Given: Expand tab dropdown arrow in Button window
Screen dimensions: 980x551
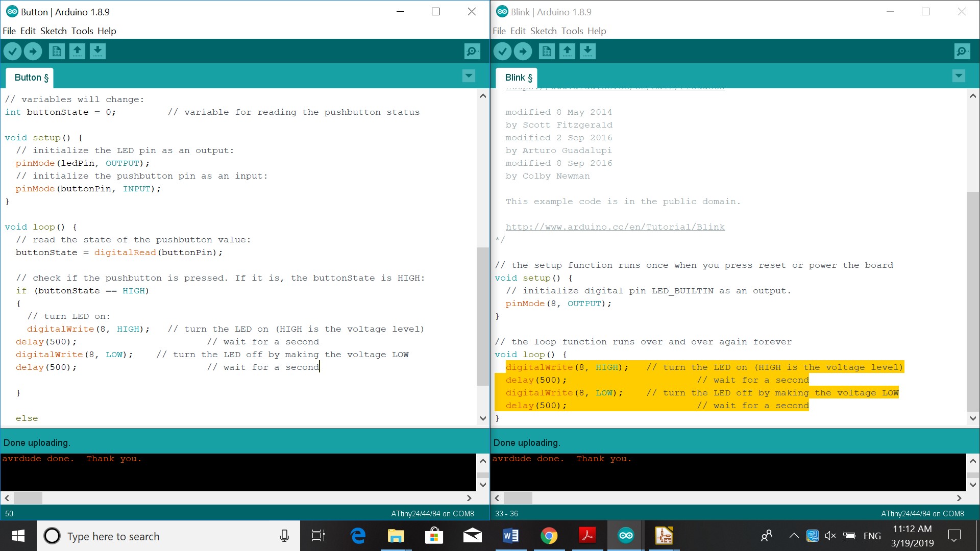Looking at the screenshot, I should click(469, 76).
